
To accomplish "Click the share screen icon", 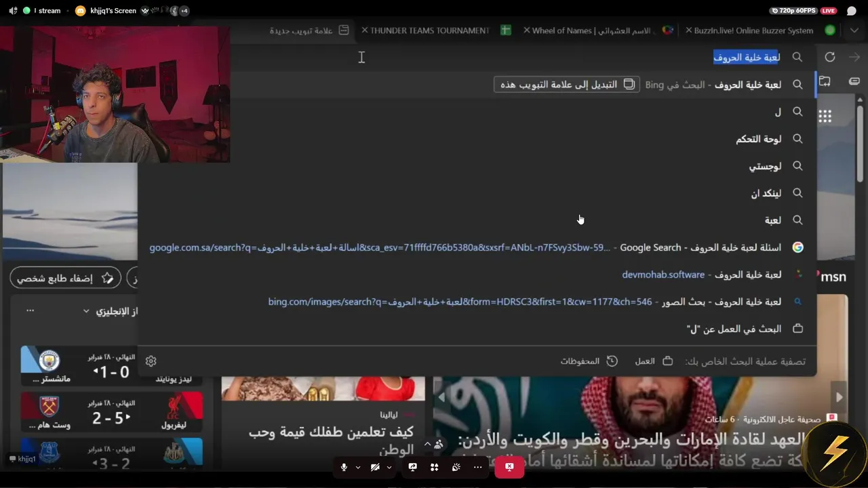I will click(x=412, y=467).
